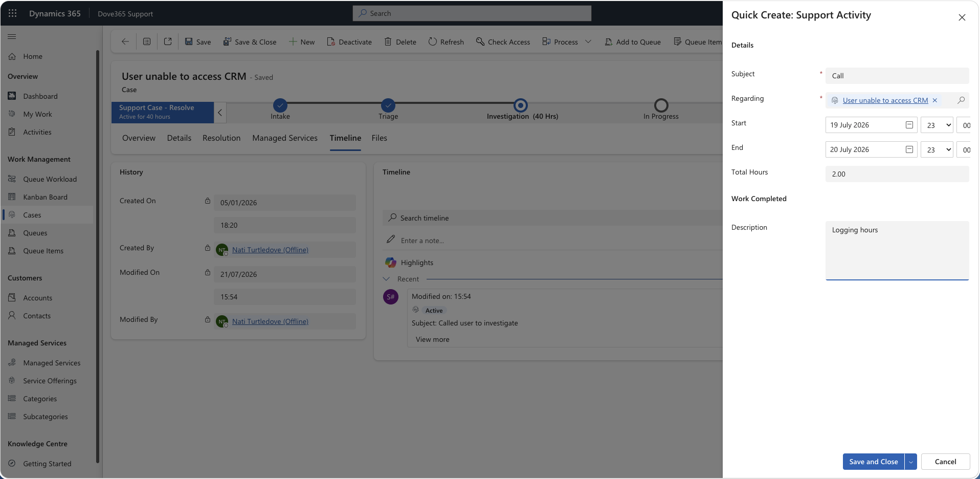This screenshot has height=479, width=980.
Task: Open case in a new window icon
Action: (168, 41)
